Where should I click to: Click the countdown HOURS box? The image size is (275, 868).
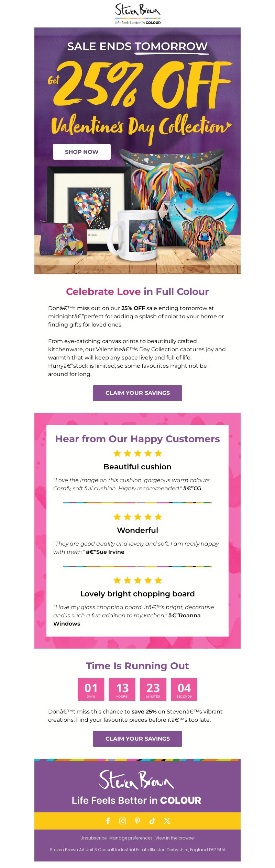tap(122, 689)
